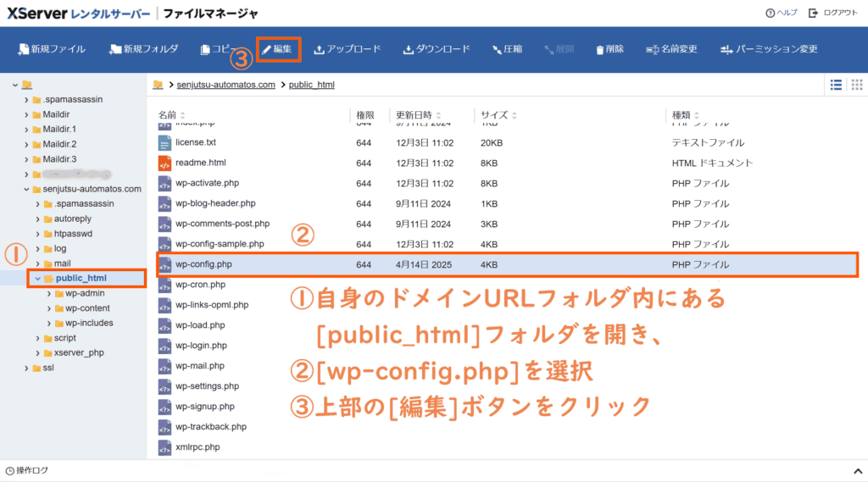
Task: Expand the Maildir folder in sidebar
Action: [x=26, y=114]
